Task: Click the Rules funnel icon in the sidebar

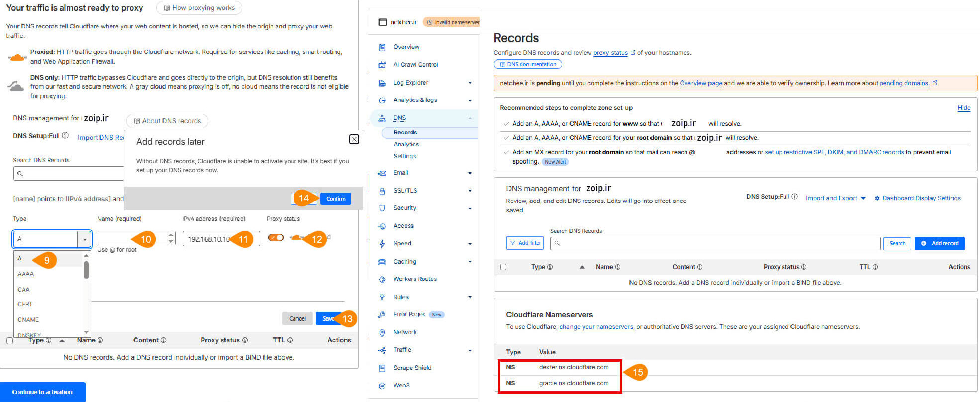Action: tap(382, 297)
